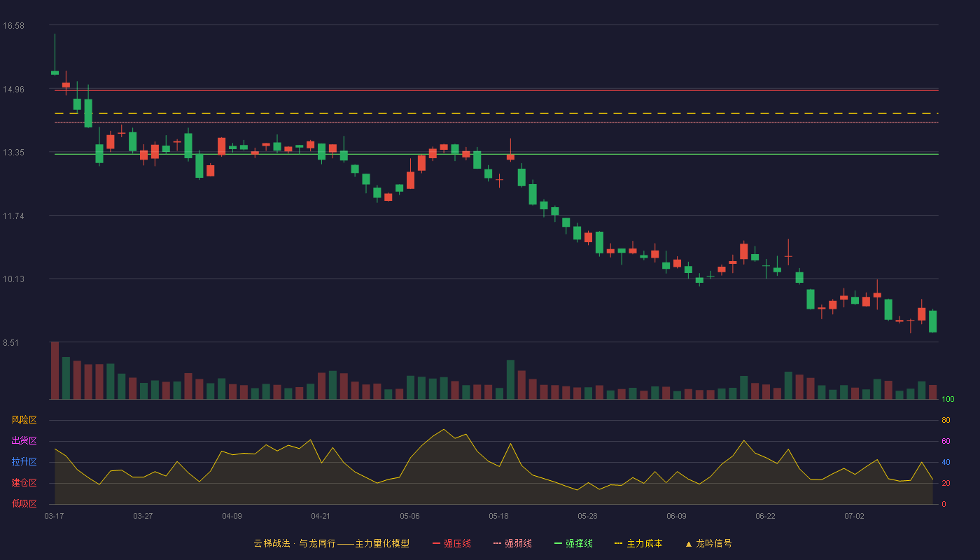The image size is (980, 560).
Task: Toggle the 强撑线 legend item
Action: click(x=573, y=543)
